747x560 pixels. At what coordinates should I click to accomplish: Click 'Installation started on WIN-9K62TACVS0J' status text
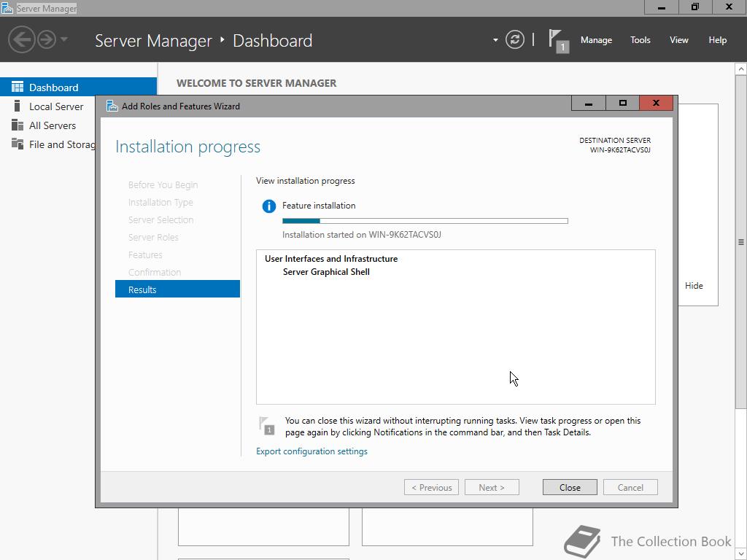[x=362, y=234]
